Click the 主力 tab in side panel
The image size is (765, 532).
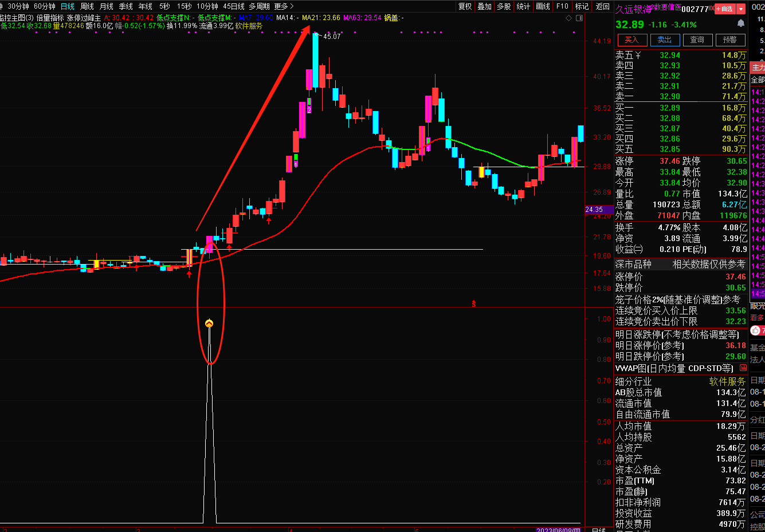point(758,68)
